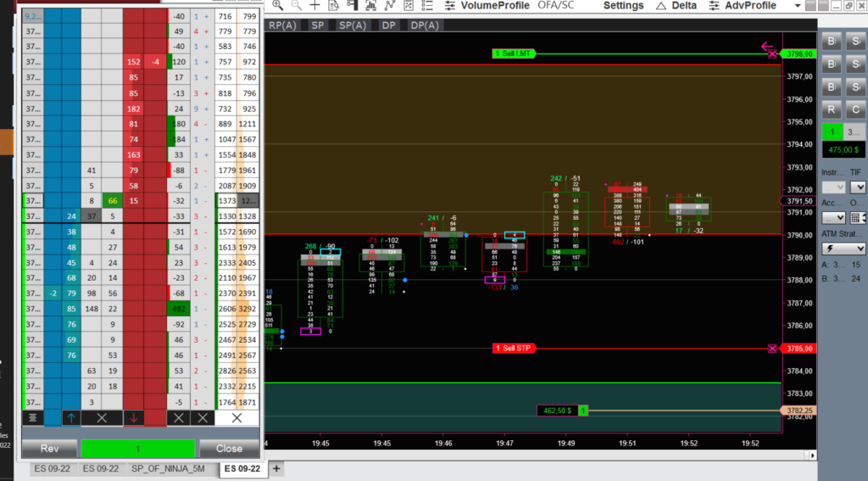This screenshot has width=868, height=481.
Task: Switch to the SP(A) tab
Action: tap(353, 25)
